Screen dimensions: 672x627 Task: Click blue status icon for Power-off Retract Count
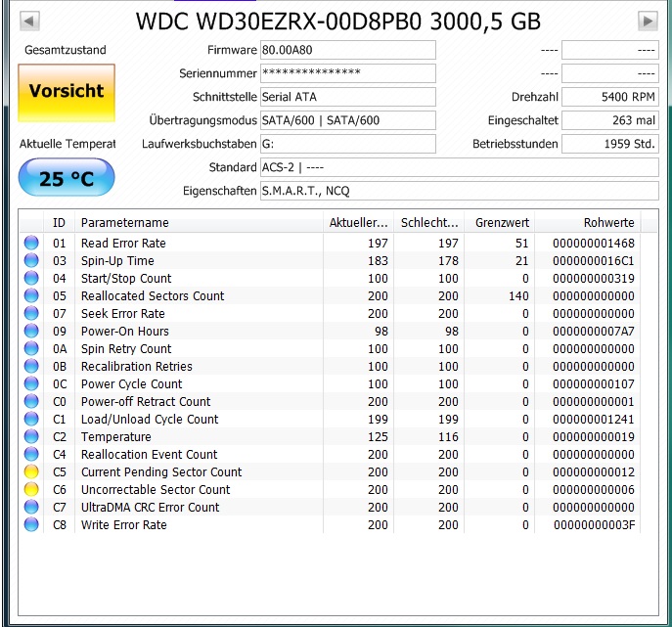tap(31, 401)
